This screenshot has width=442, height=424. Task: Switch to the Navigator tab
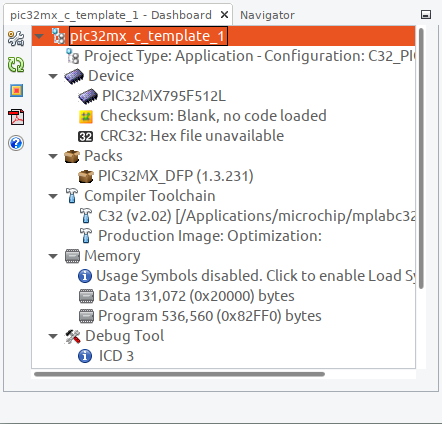267,15
